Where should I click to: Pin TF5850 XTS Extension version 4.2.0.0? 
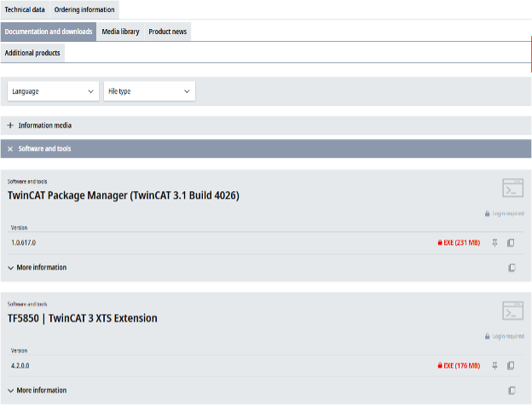pos(495,366)
